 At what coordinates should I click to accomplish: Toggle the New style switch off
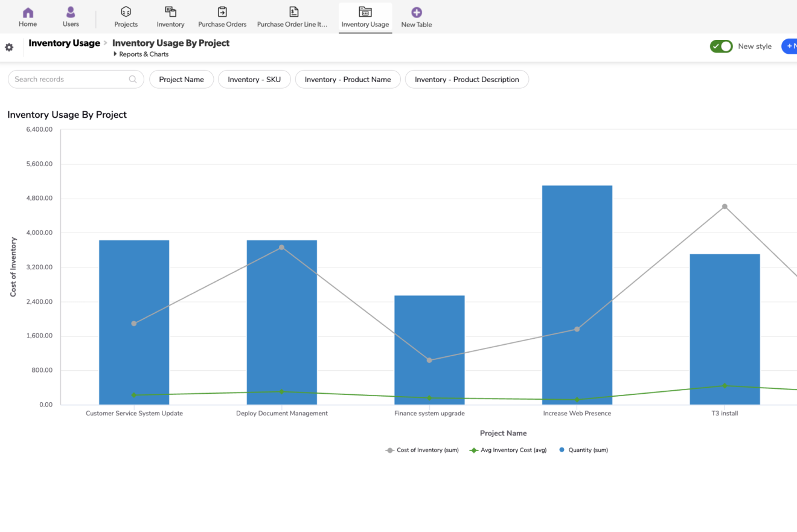pyautogui.click(x=721, y=46)
